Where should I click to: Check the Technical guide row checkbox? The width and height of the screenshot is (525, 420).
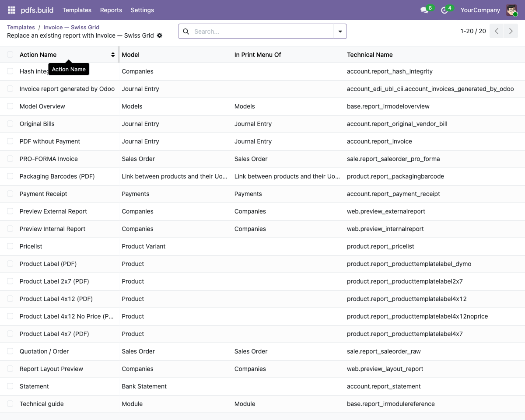[10, 404]
